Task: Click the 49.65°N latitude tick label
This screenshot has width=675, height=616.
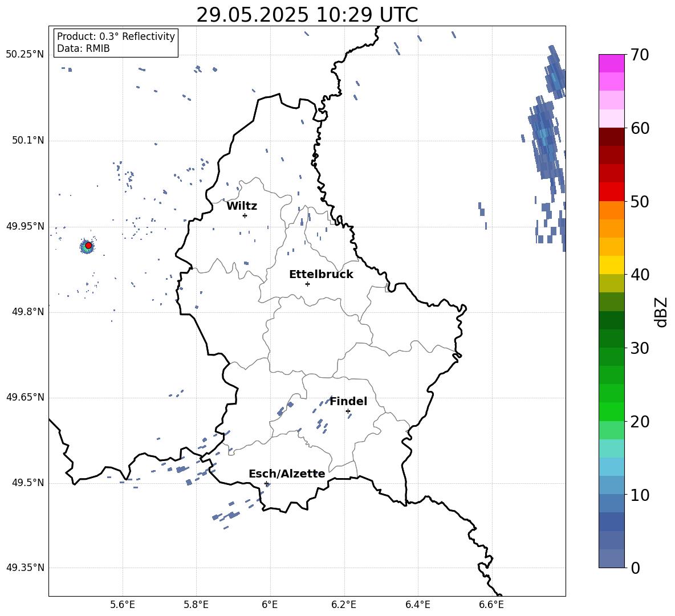Action: [25, 397]
